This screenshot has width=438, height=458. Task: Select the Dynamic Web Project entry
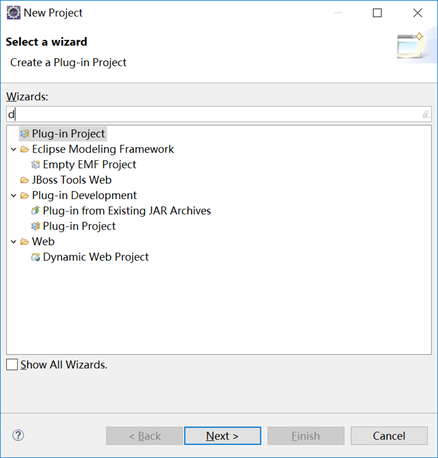coord(96,257)
